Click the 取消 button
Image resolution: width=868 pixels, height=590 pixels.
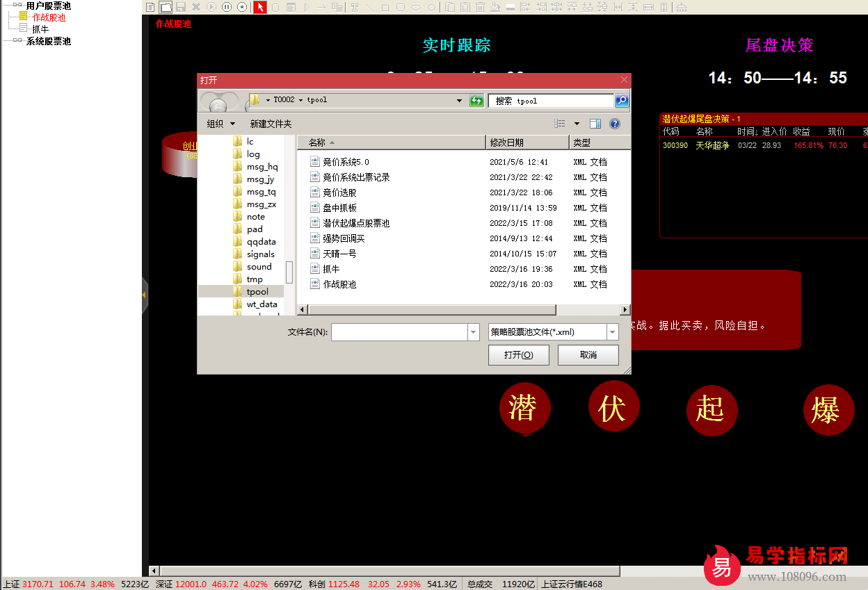588,355
